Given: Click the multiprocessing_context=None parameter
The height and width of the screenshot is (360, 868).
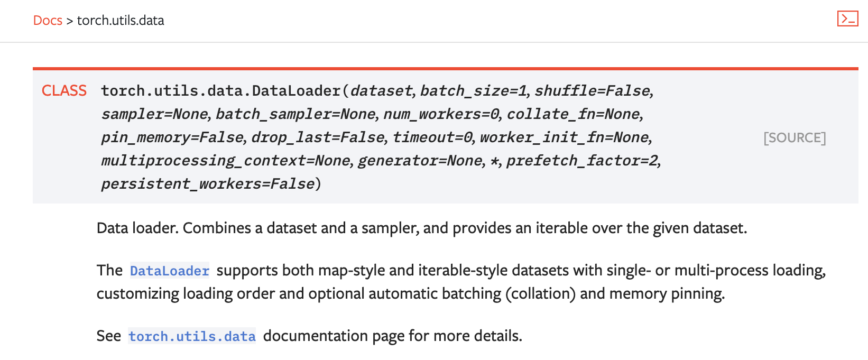Looking at the screenshot, I should (x=226, y=161).
